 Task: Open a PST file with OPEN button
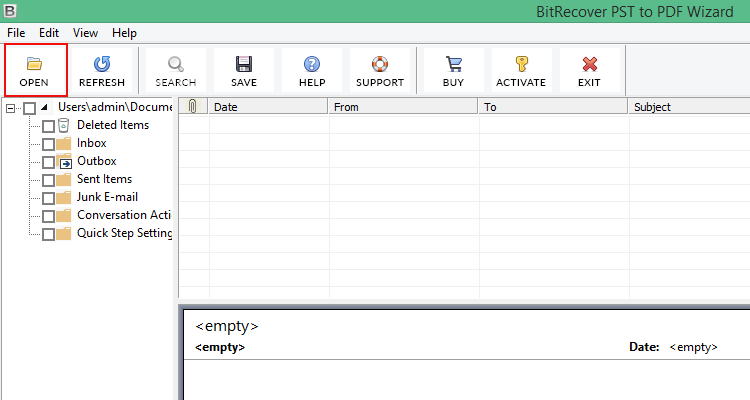pyautogui.click(x=35, y=70)
